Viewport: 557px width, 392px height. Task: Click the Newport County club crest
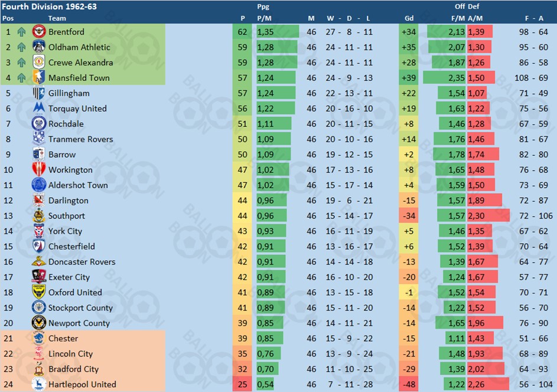pyautogui.click(x=39, y=323)
